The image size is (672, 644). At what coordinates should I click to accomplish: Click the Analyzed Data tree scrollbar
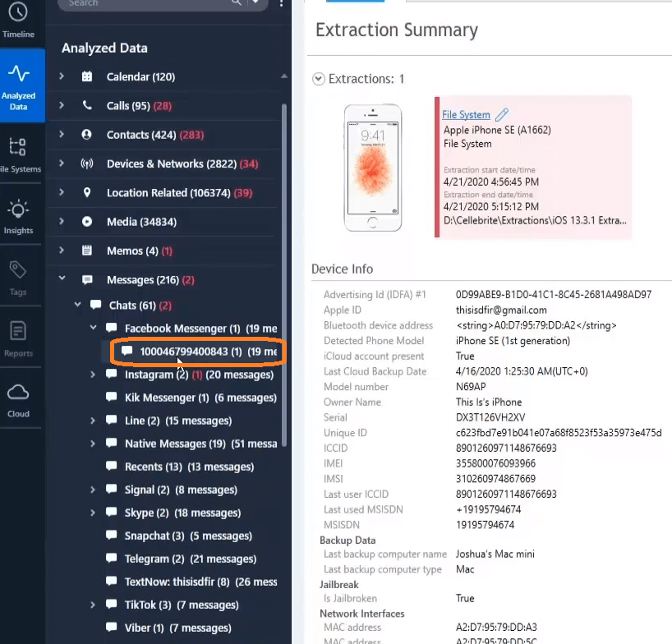coord(284,274)
